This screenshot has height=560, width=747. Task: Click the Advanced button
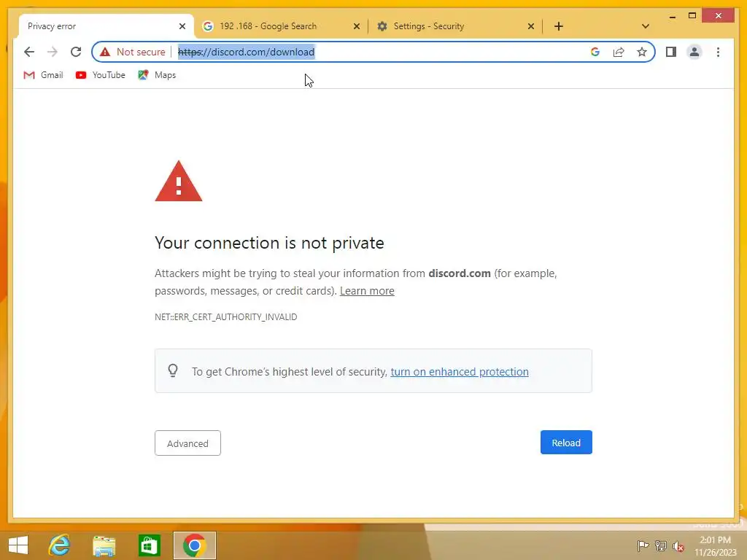(187, 443)
